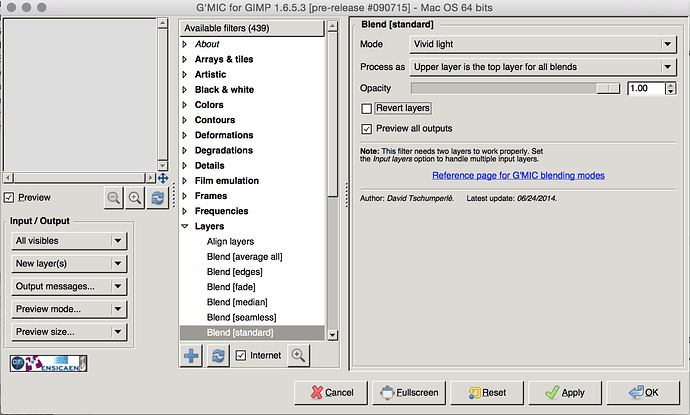Increase Opacity with the stepper up arrow
This screenshot has width=690, height=415.
tap(670, 85)
